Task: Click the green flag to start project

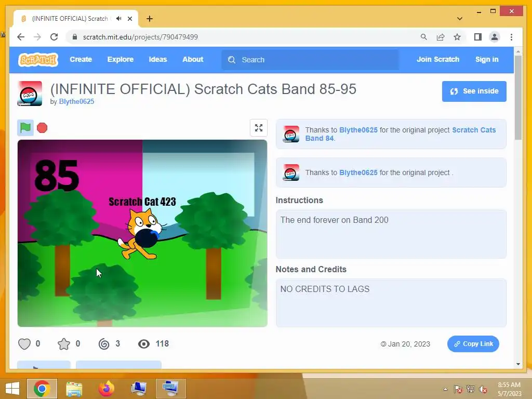Action: coord(25,128)
